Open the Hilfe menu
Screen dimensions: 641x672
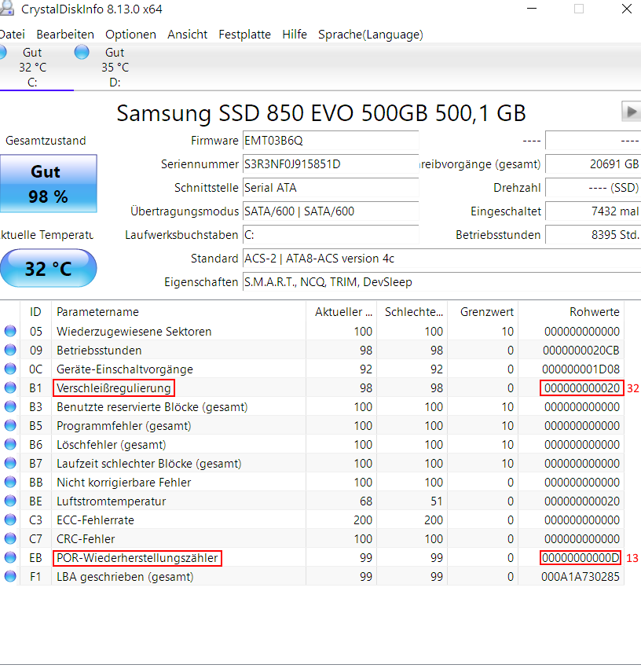[x=295, y=35]
